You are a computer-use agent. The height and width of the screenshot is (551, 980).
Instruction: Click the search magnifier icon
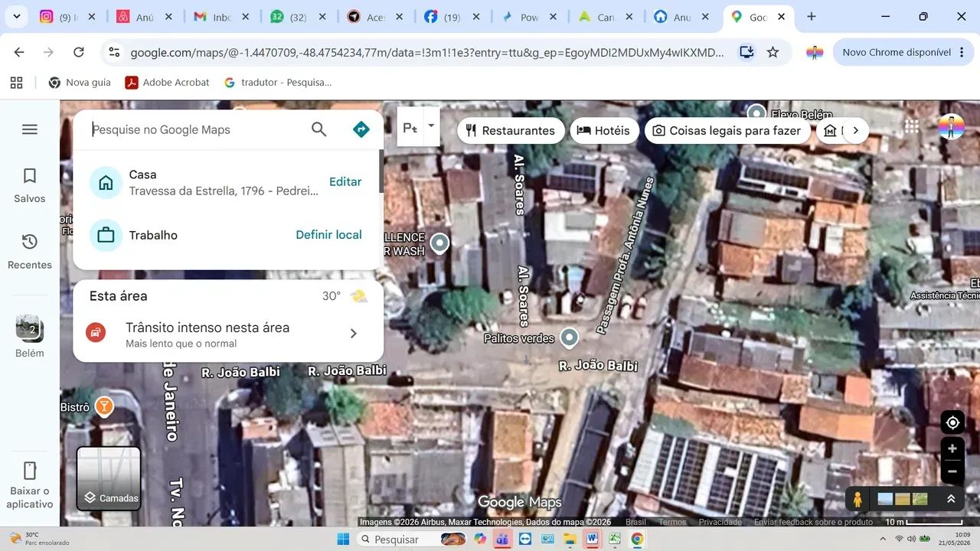pyautogui.click(x=319, y=129)
